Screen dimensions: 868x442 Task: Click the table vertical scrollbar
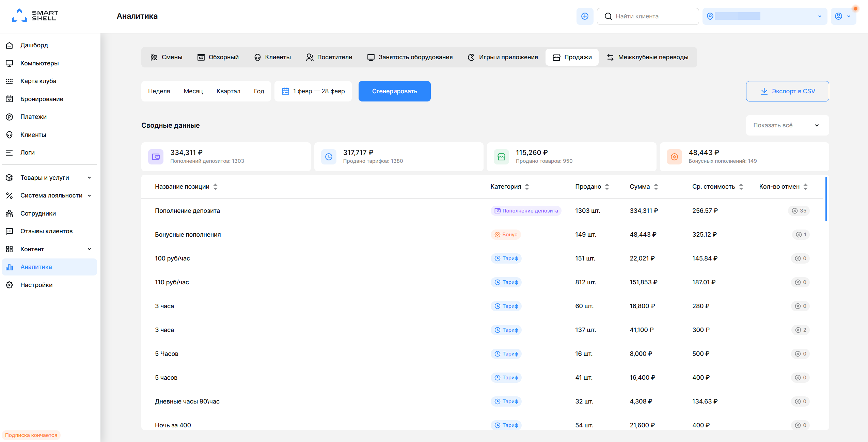pyautogui.click(x=826, y=199)
